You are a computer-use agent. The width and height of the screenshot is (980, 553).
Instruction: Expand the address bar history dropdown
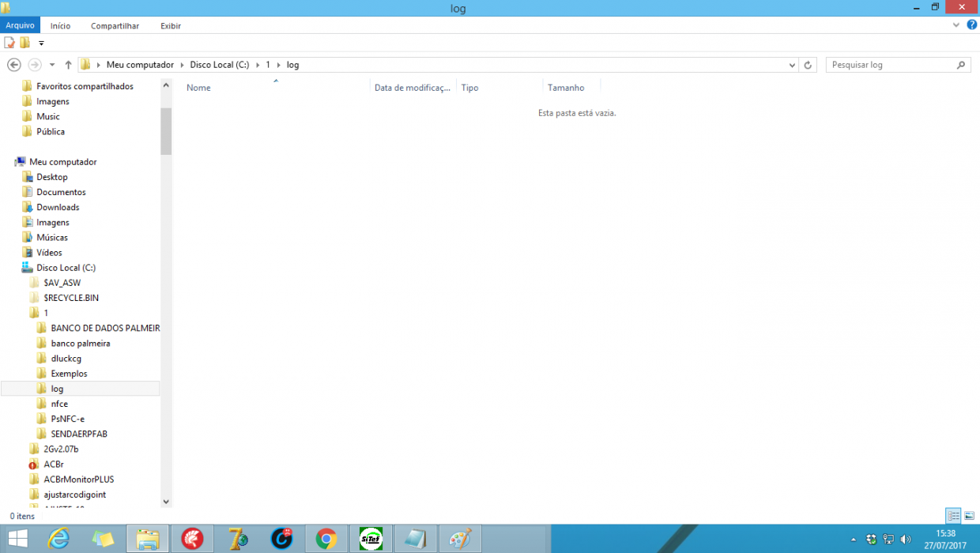pos(791,65)
